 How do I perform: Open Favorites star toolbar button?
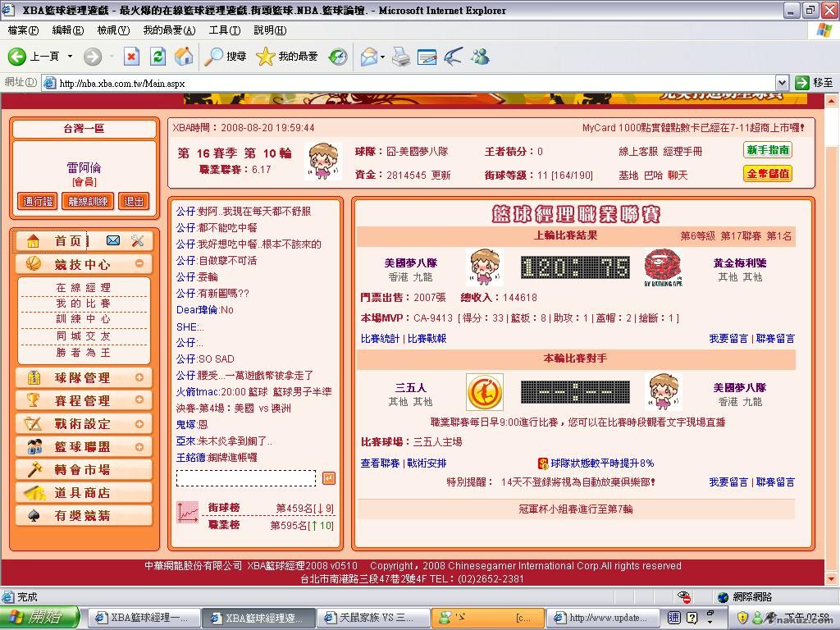(x=287, y=57)
